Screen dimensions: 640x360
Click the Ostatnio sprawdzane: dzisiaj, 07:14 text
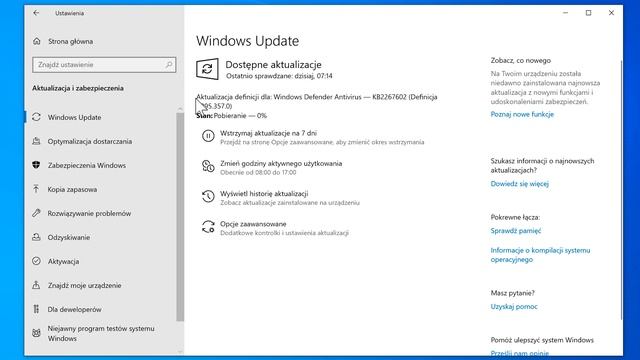[x=279, y=76]
